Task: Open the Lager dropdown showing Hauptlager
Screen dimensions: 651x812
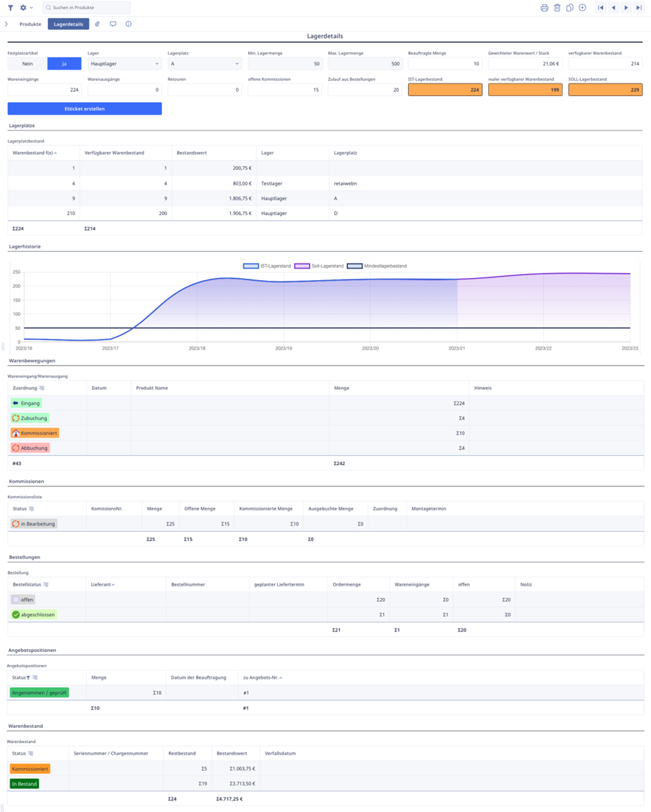Action: pyautogui.click(x=124, y=63)
